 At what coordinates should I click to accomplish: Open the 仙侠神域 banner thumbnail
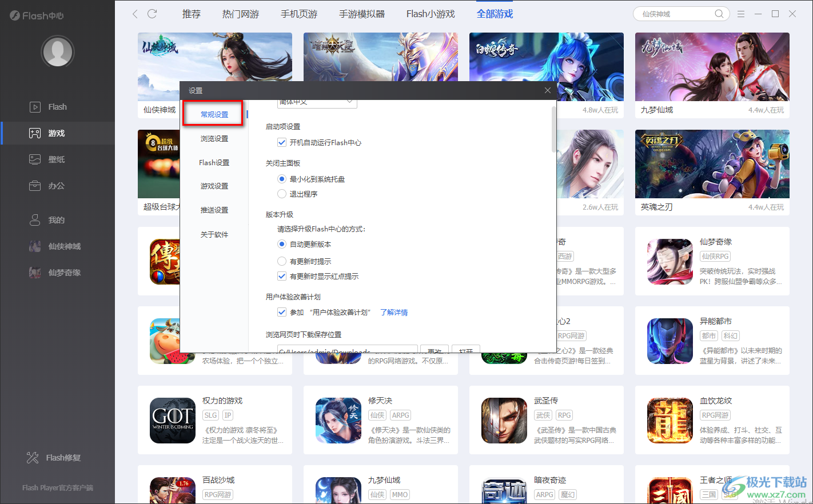[215, 57]
